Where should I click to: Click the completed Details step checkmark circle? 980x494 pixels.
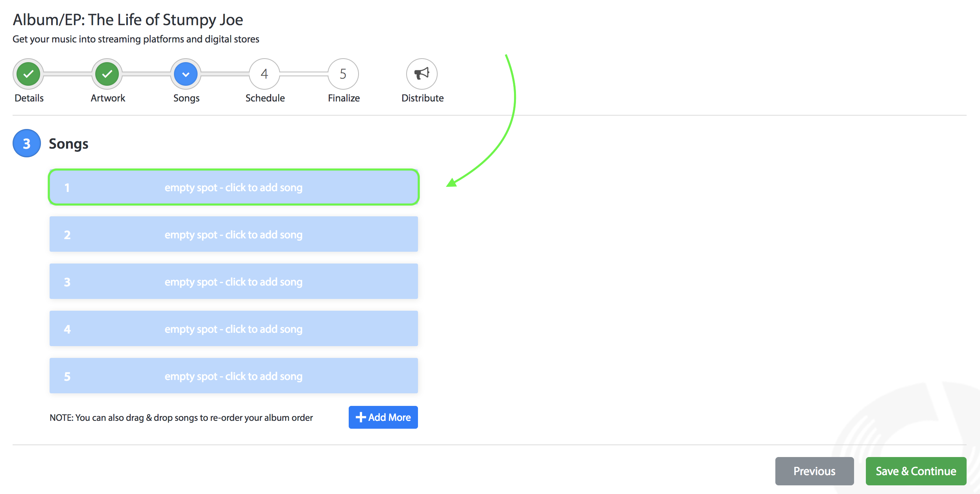(x=28, y=74)
